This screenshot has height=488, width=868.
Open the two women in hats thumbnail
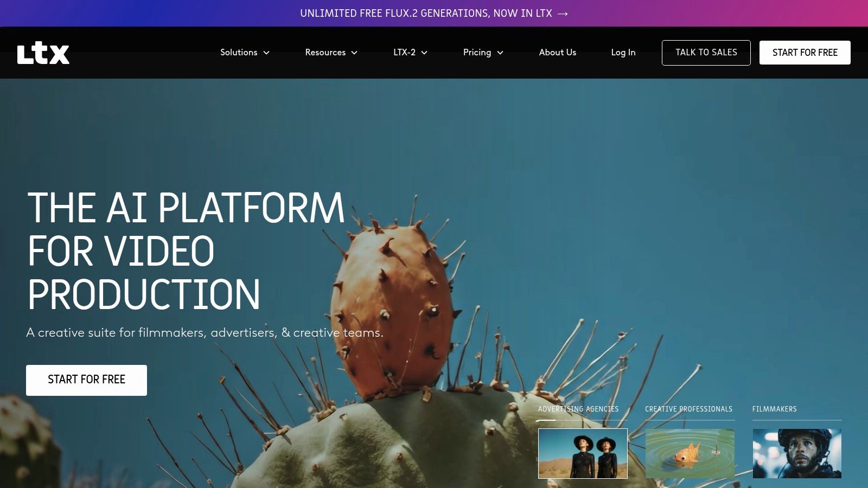pos(583,453)
